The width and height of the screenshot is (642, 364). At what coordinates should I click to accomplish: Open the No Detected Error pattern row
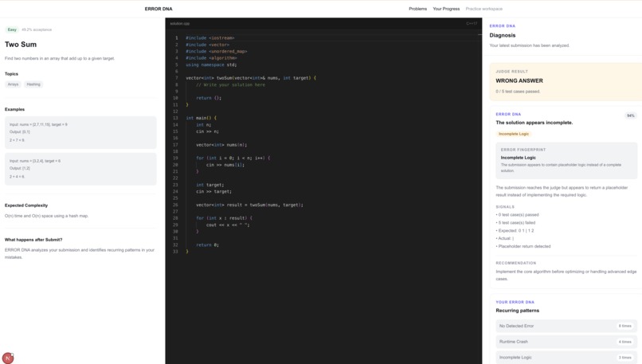click(566, 326)
